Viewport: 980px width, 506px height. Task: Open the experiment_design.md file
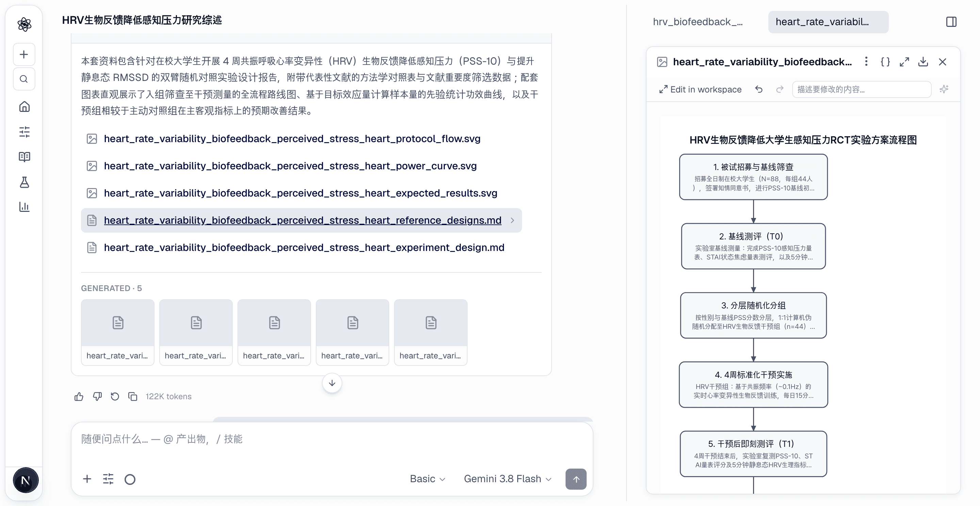pos(296,248)
